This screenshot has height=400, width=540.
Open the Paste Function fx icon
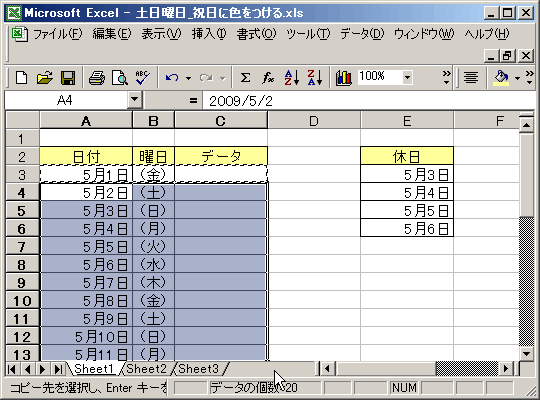pyautogui.click(x=268, y=78)
